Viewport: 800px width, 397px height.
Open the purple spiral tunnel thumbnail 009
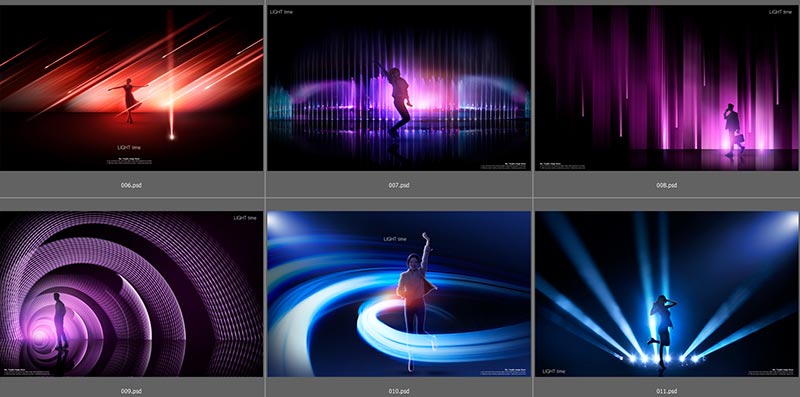[132, 294]
